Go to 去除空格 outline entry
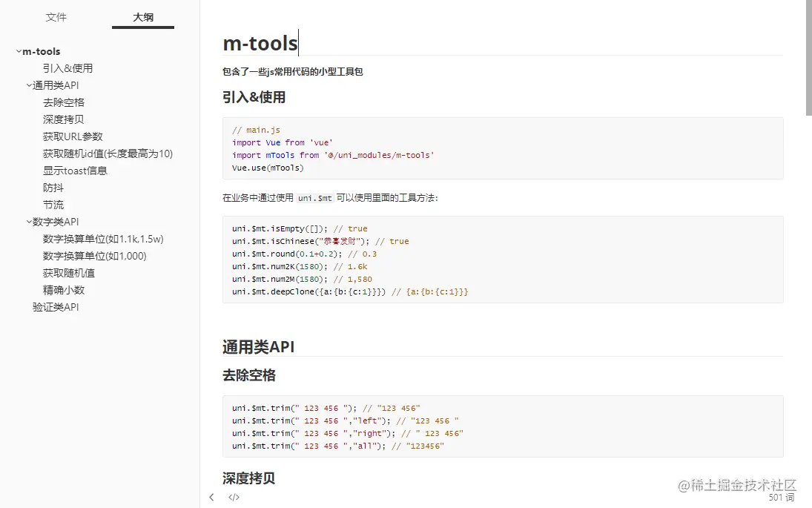812x508 pixels. coord(64,102)
